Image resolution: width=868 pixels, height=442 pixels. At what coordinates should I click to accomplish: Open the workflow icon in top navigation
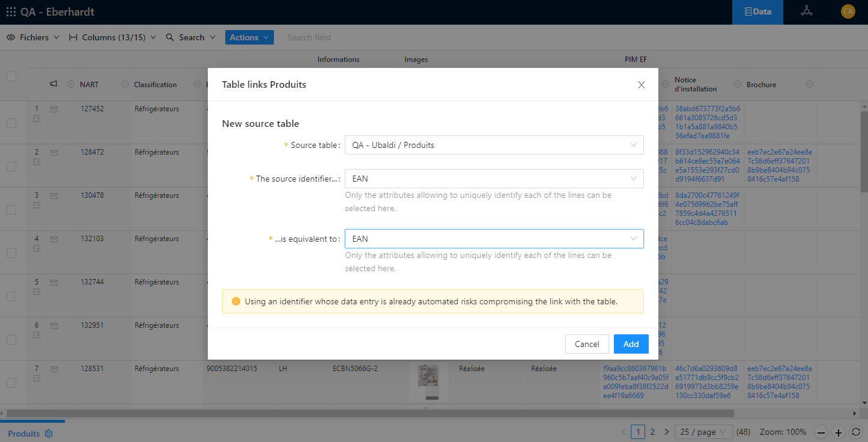click(806, 11)
